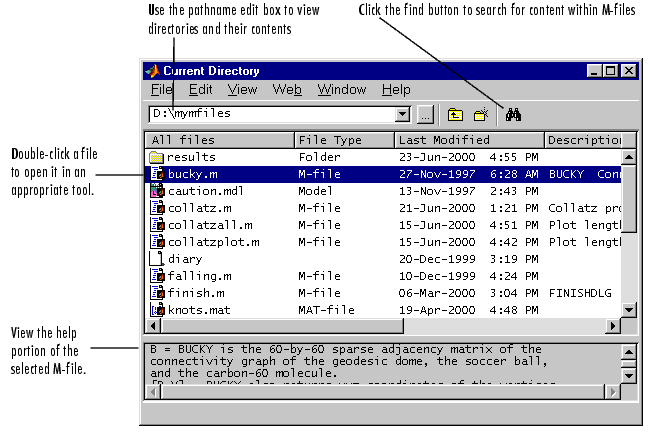Viewport: 648px width, 438px height.
Task: Open the File menu
Action: pos(161,90)
